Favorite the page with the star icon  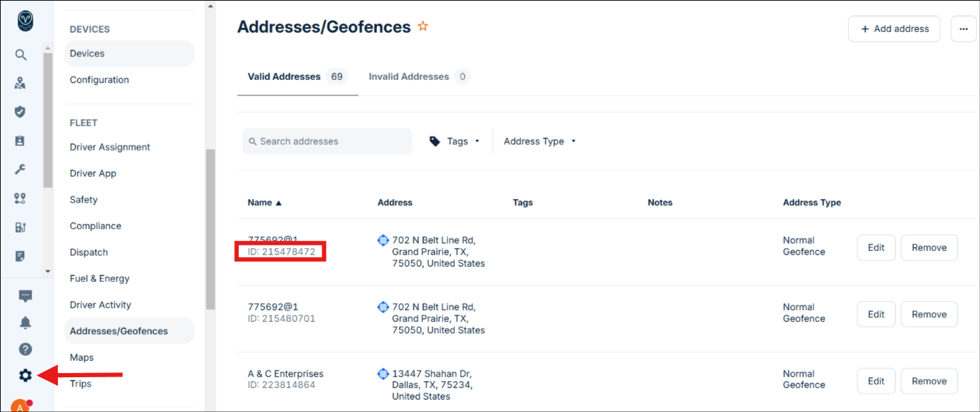423,27
